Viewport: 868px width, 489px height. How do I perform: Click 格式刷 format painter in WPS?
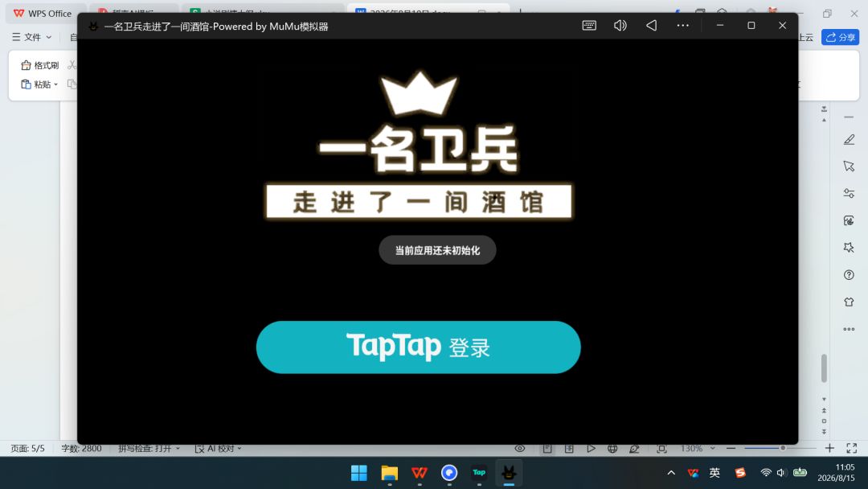(x=40, y=65)
